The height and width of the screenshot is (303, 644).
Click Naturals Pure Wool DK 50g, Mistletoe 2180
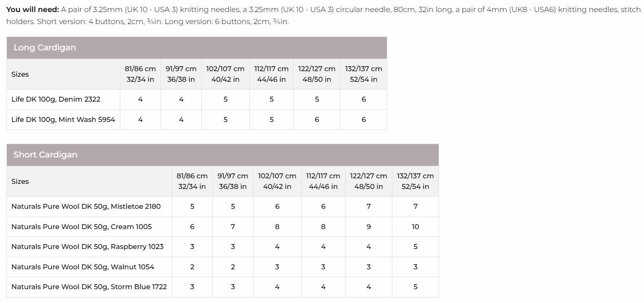click(x=86, y=206)
